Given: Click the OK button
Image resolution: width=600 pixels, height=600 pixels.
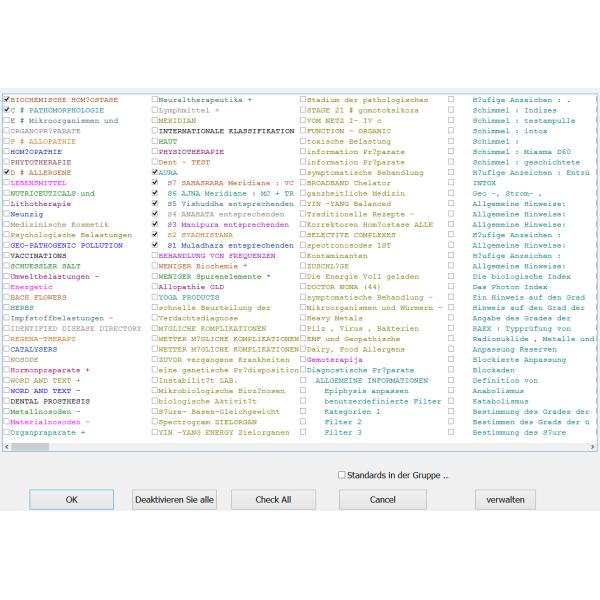Looking at the screenshot, I should 70,499.
